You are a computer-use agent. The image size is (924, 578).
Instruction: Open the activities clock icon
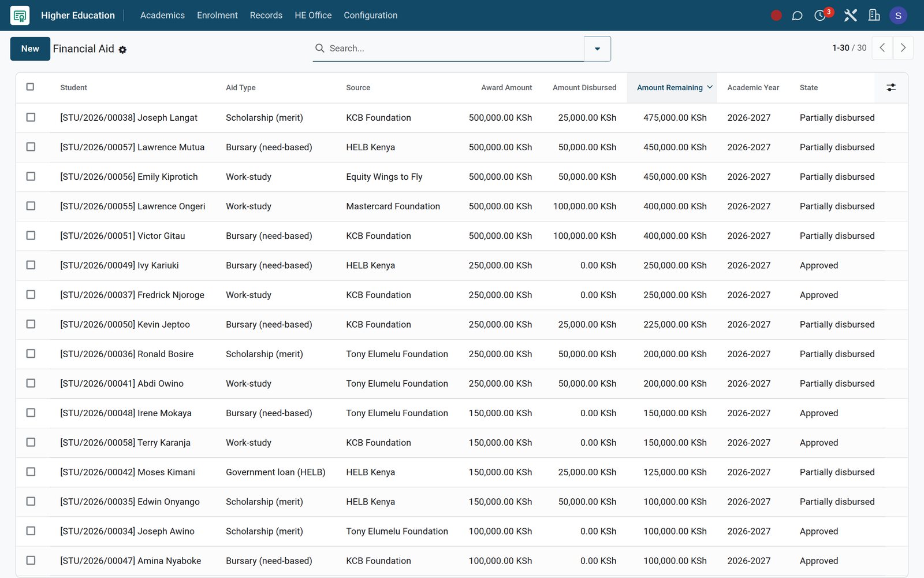coord(820,16)
